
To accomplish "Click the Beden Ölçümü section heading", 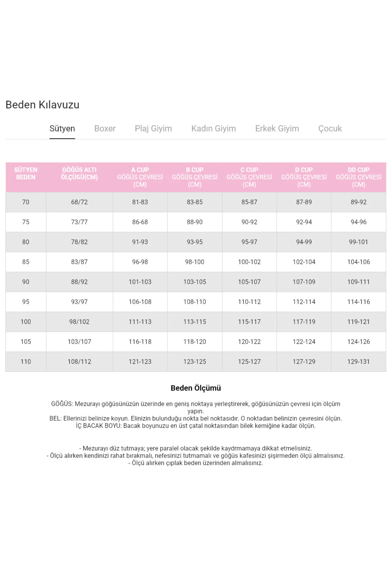I will [x=196, y=388].
